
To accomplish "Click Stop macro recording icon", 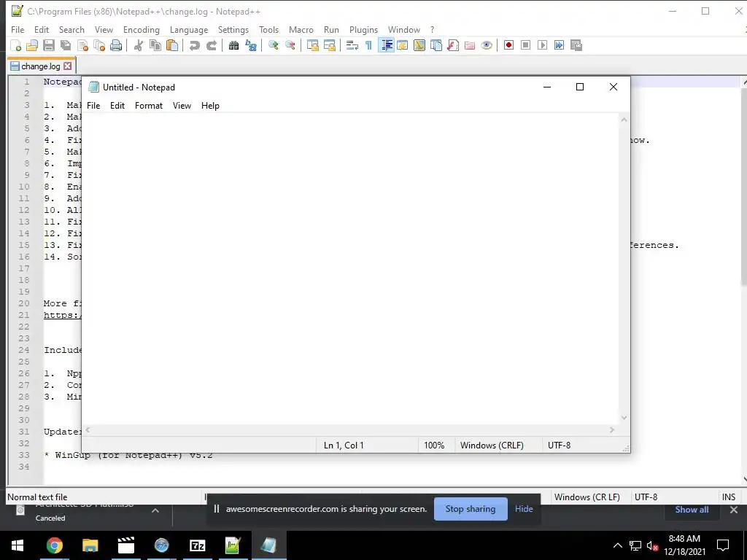I will (525, 45).
